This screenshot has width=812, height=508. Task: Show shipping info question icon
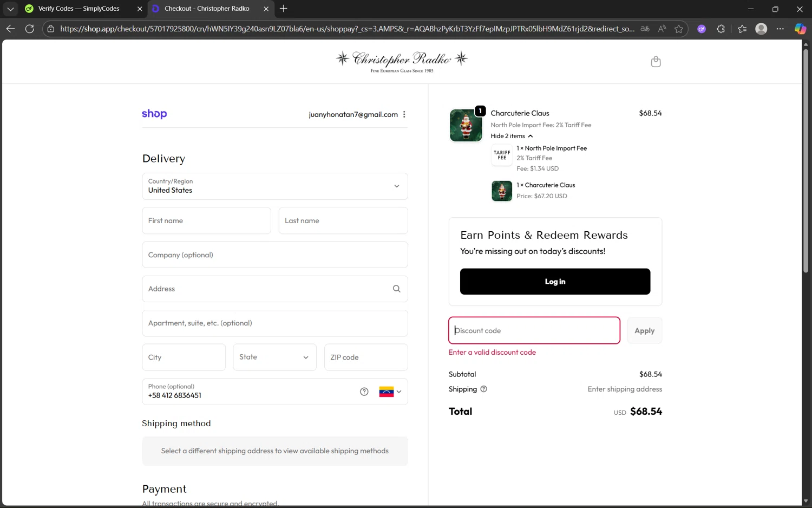pos(484,389)
